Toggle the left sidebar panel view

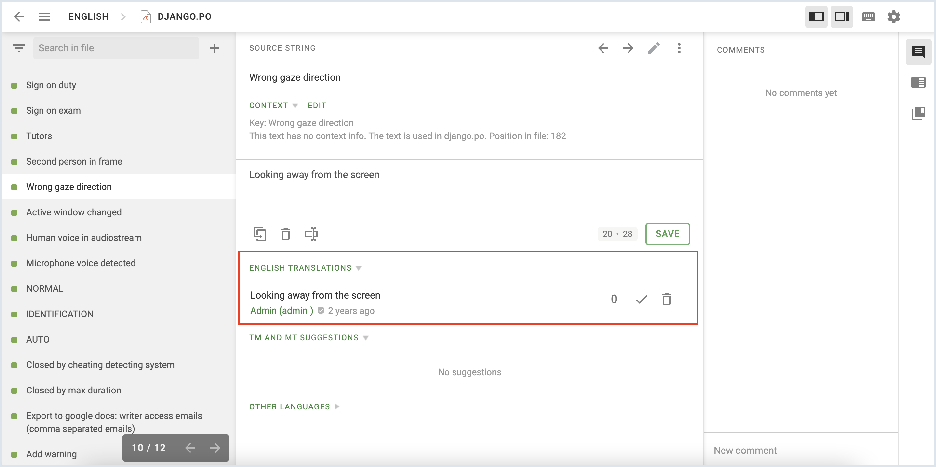[x=816, y=17]
